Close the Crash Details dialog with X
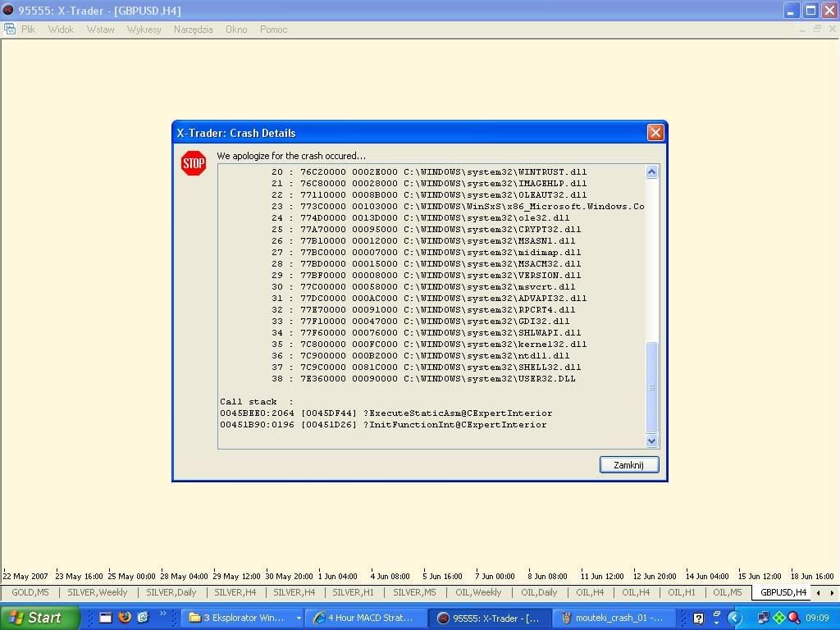 (655, 132)
